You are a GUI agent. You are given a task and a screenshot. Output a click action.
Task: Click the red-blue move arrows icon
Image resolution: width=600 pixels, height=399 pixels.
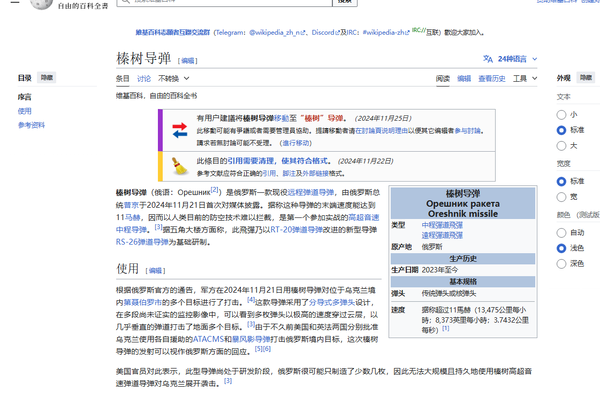(179, 130)
